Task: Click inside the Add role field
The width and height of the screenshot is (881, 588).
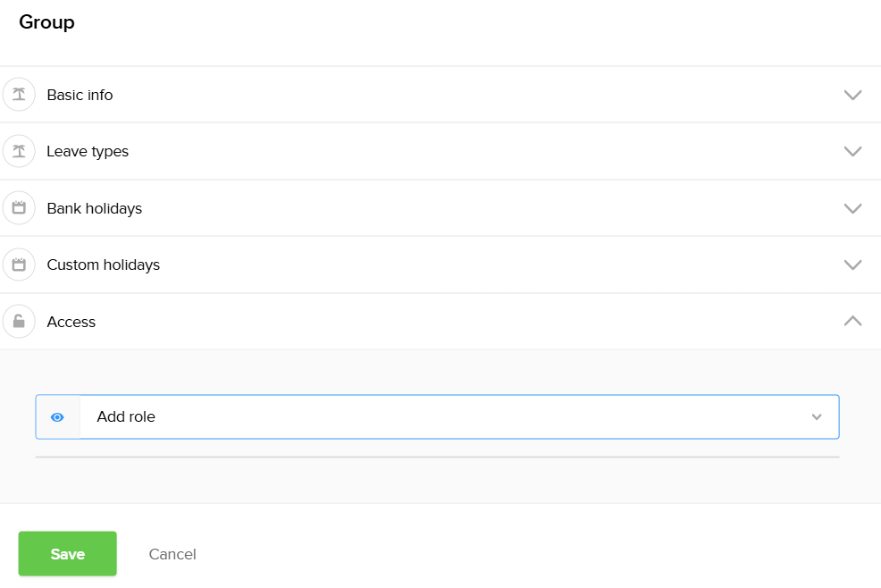Action: 429,417
